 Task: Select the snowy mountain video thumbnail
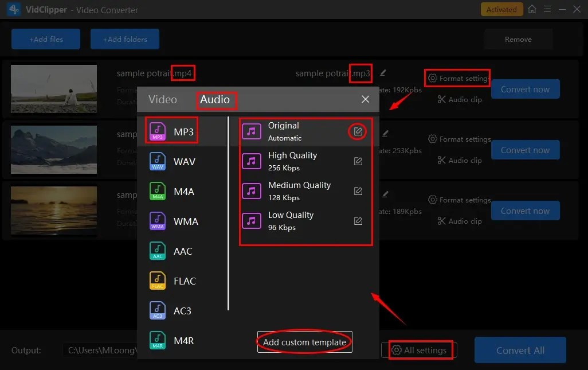pos(54,149)
